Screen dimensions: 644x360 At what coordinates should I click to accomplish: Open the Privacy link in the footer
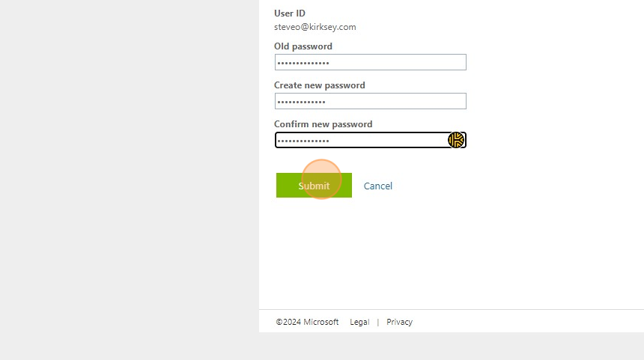tap(399, 322)
